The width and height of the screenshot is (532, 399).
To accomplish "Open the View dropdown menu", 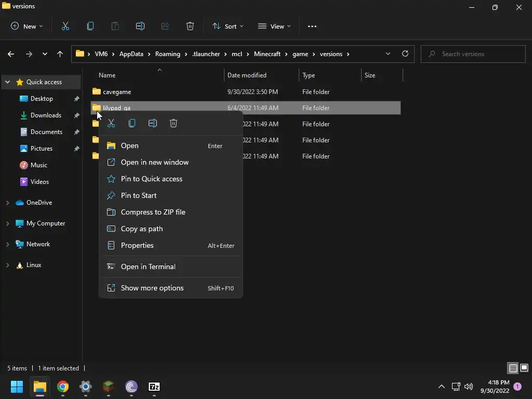I will [x=274, y=26].
